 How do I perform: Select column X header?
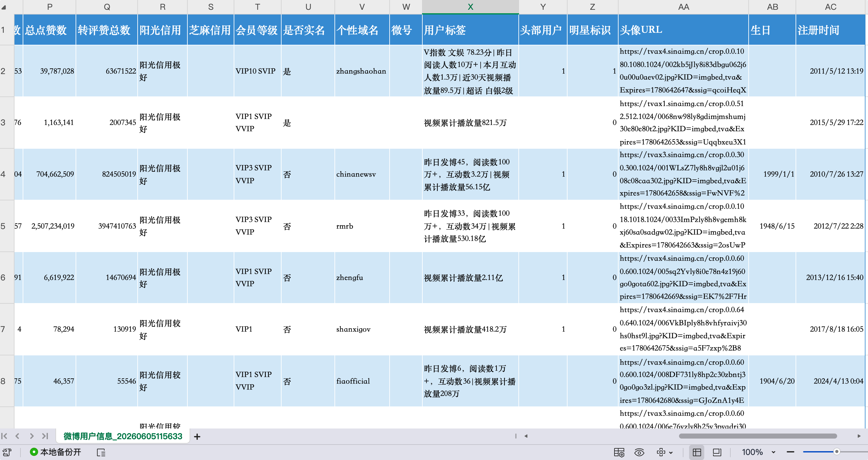(x=471, y=7)
